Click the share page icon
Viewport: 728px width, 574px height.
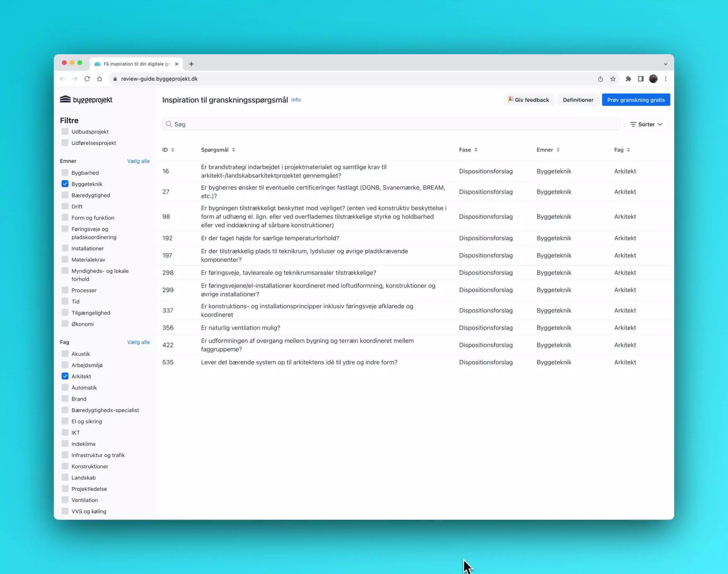coord(600,79)
